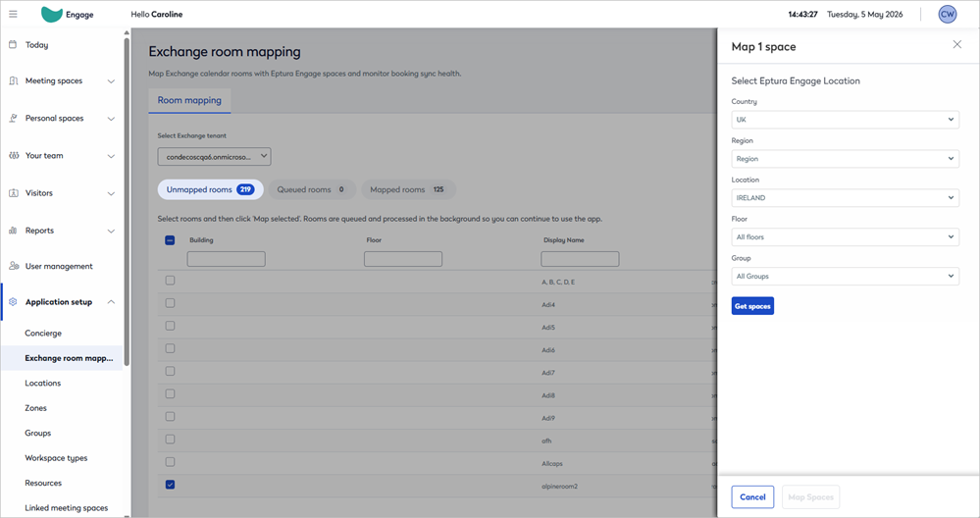Check the box for room Adi5

click(x=170, y=326)
